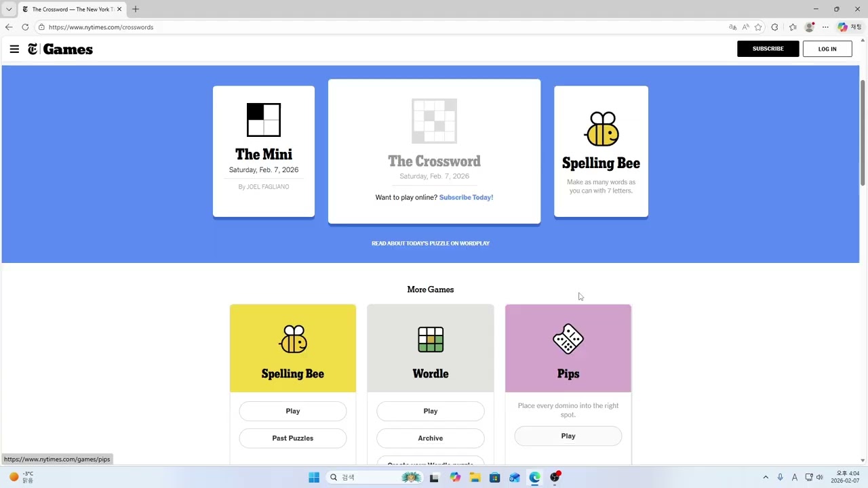Close The Crossword browser tab
Screen dimensions: 868x488
[119, 9]
